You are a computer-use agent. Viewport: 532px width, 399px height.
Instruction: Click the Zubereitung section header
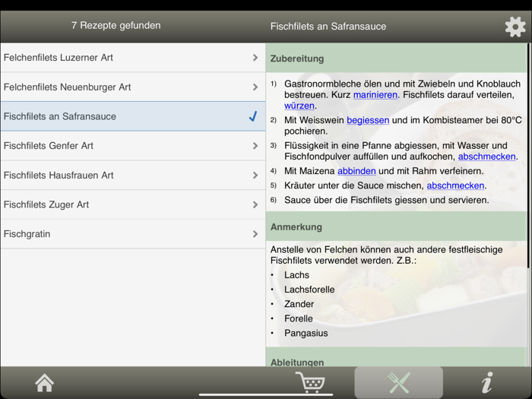[396, 59]
